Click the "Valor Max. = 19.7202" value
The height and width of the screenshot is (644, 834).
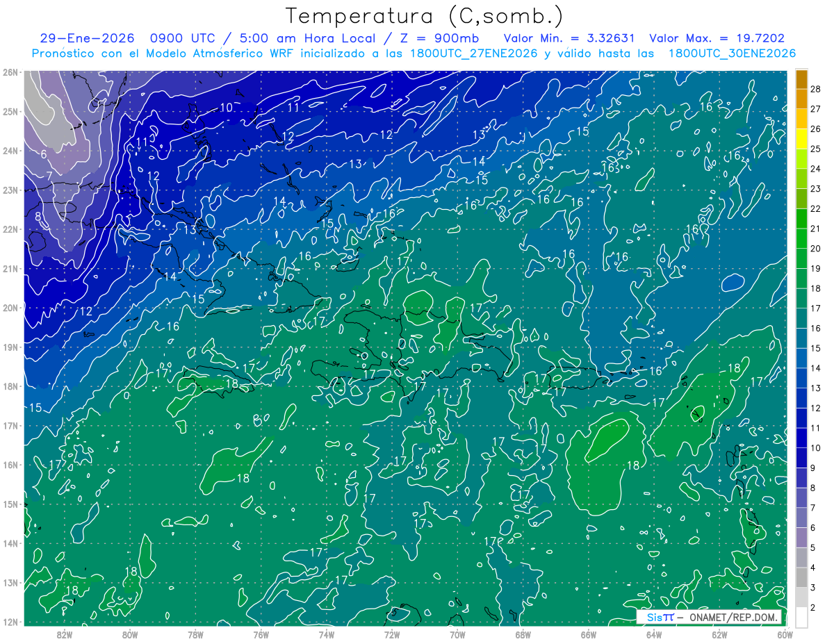716,39
